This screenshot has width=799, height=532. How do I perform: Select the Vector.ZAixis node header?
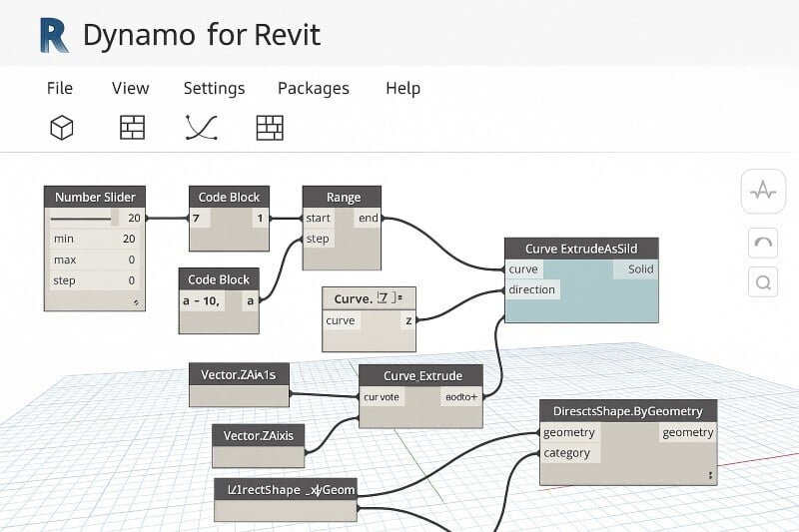click(259, 436)
